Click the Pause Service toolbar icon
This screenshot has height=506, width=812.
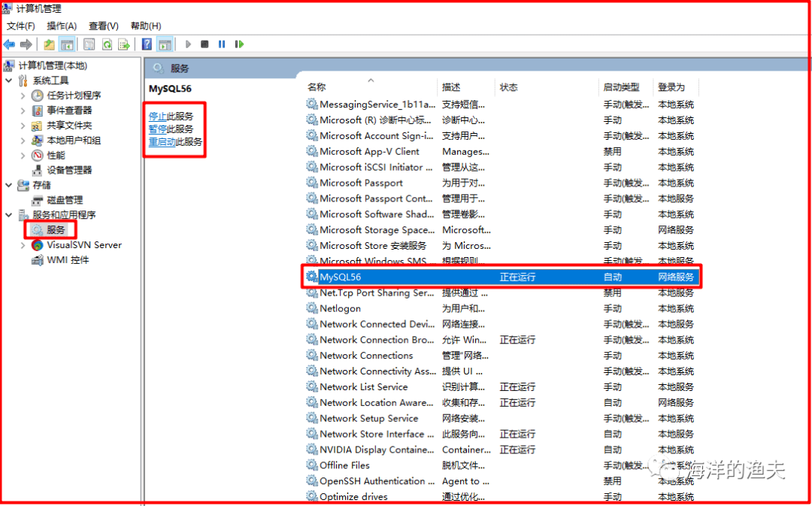pyautogui.click(x=222, y=44)
